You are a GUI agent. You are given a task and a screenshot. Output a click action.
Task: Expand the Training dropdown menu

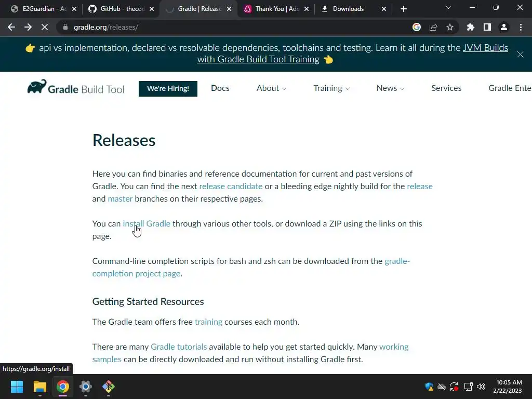point(331,88)
